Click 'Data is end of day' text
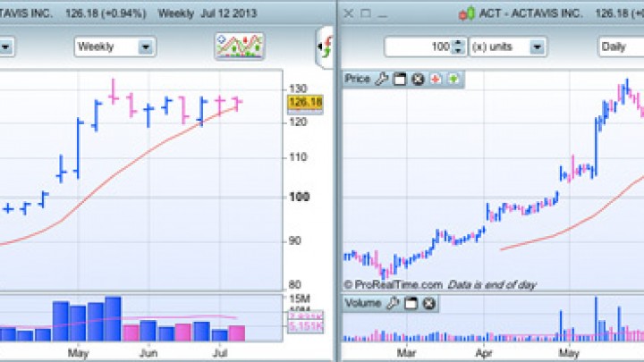 pos(492,284)
